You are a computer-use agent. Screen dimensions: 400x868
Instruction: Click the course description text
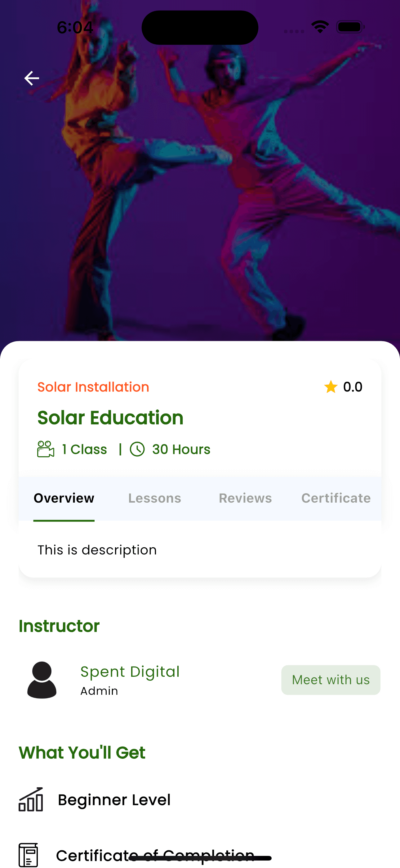point(97,550)
